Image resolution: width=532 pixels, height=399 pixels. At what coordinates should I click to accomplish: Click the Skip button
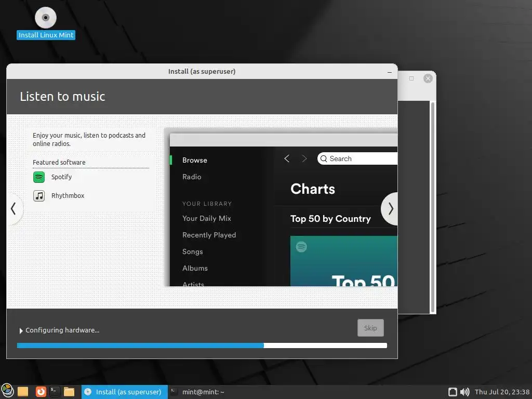tap(370, 328)
